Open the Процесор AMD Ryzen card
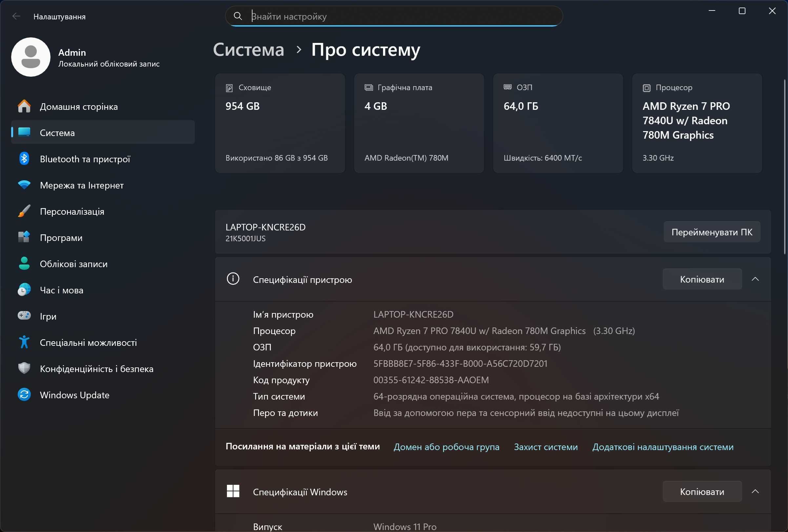The width and height of the screenshot is (788, 532). [x=697, y=123]
